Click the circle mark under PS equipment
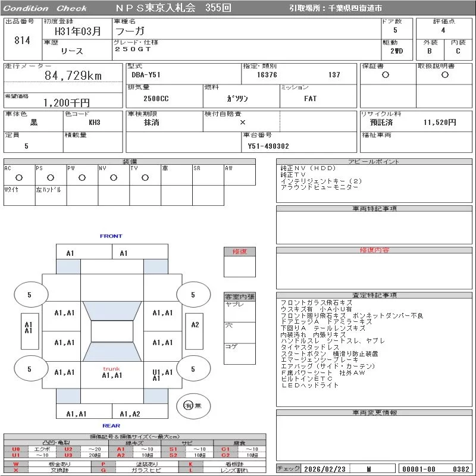Image resolution: width=476 pixels, height=476 pixels. pyautogui.click(x=51, y=177)
